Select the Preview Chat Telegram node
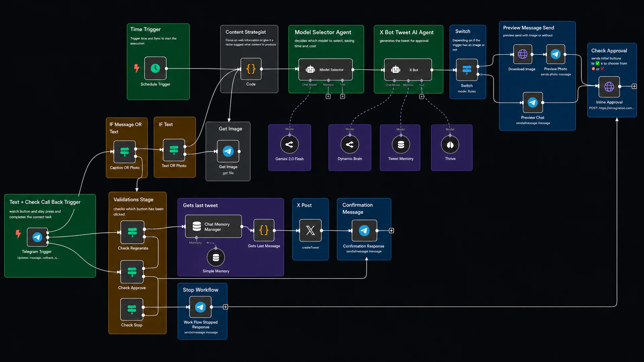 (x=533, y=103)
